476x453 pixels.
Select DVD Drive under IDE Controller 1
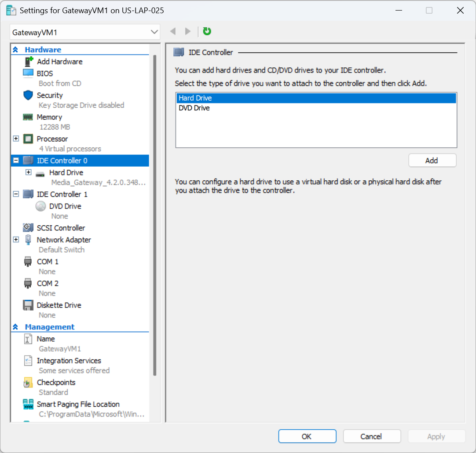click(65, 206)
